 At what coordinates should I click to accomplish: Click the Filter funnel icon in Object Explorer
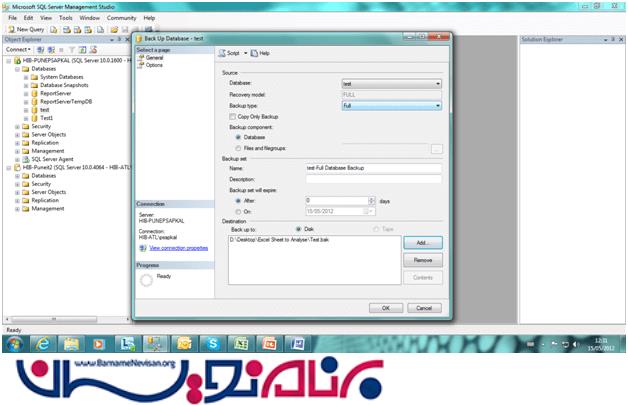[x=72, y=50]
